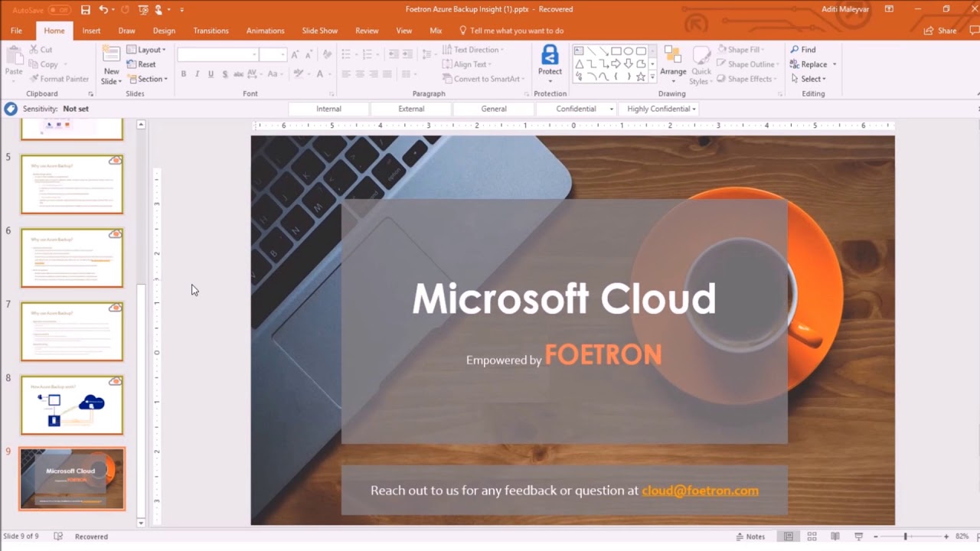Select the star shape in the shapes gallery

point(641,77)
